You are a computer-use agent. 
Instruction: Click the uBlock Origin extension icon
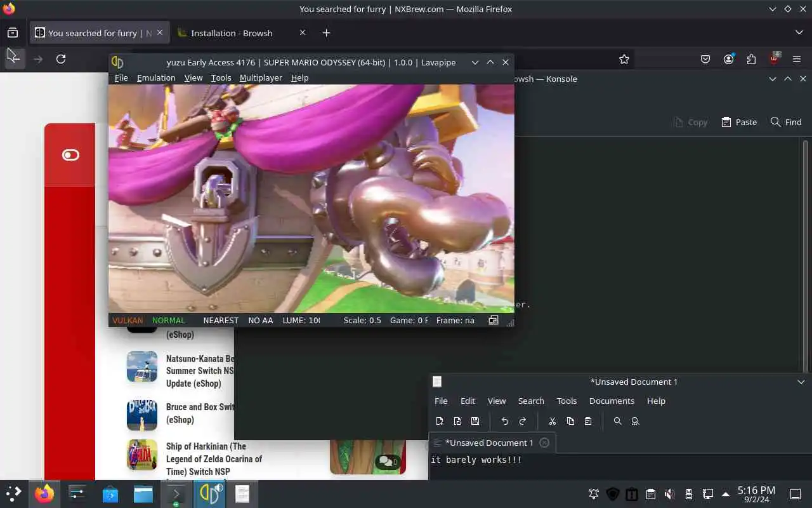[x=775, y=59]
